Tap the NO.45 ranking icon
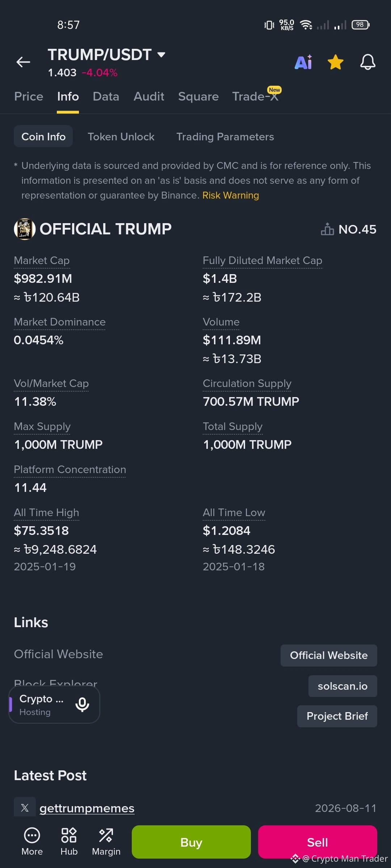 (x=327, y=229)
